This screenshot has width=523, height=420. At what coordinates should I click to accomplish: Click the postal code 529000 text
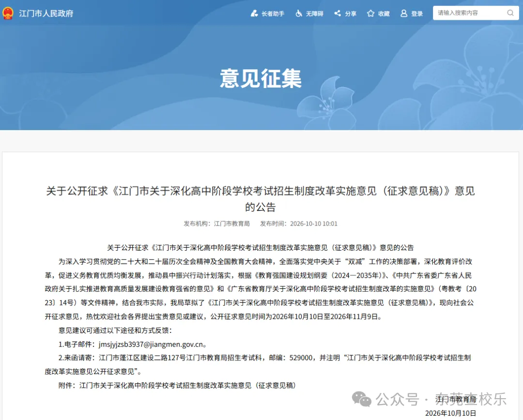(x=301, y=358)
